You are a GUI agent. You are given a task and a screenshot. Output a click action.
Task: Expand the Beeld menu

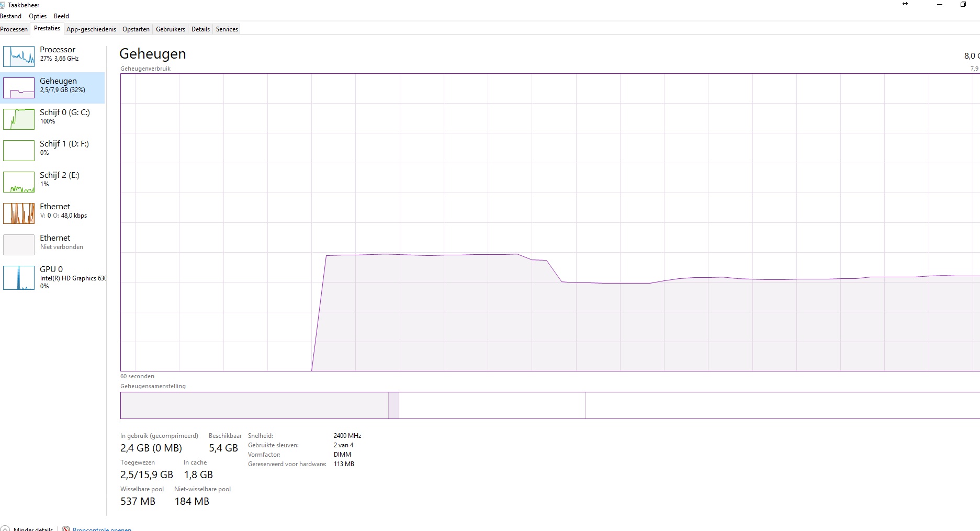pyautogui.click(x=61, y=16)
